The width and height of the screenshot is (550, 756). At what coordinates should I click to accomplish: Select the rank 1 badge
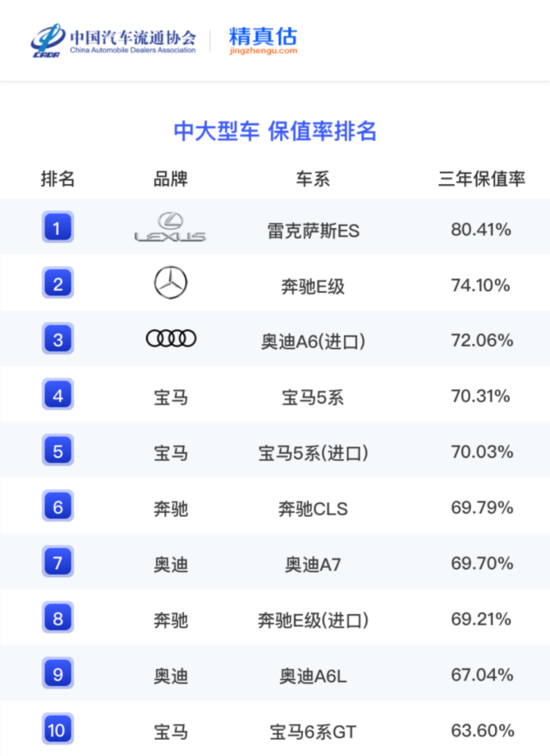[x=57, y=227]
